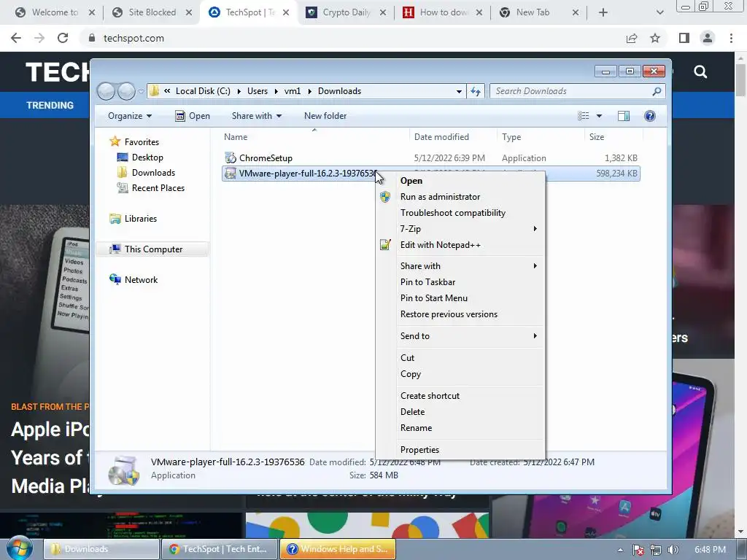This screenshot has height=560, width=747.
Task: Switch to How to download tab
Action: tap(443, 12)
